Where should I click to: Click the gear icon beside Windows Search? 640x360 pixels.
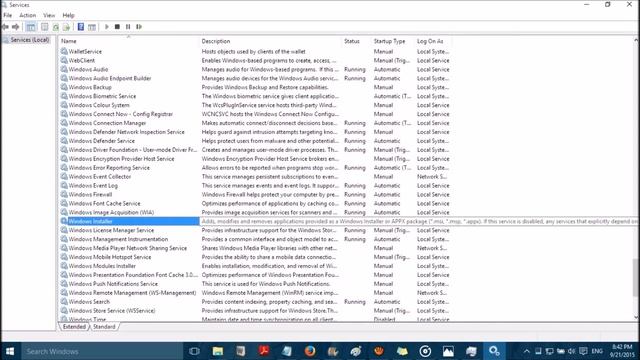point(64,302)
